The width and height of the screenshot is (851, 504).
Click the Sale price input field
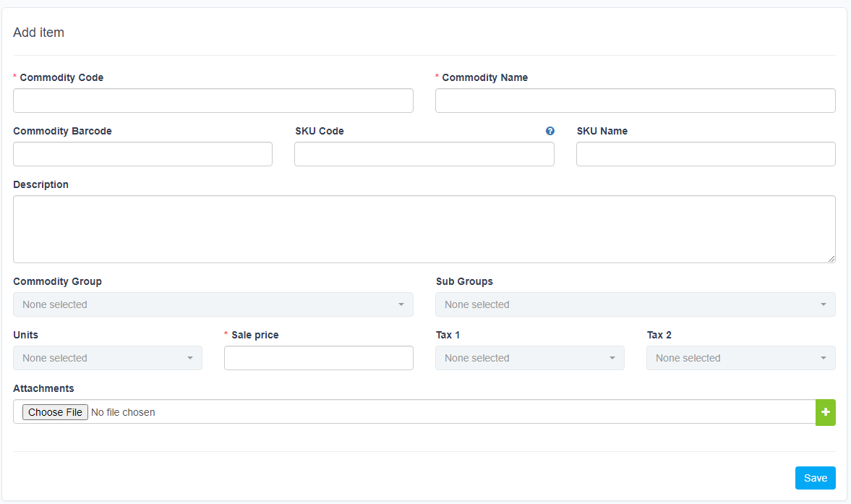pos(318,358)
